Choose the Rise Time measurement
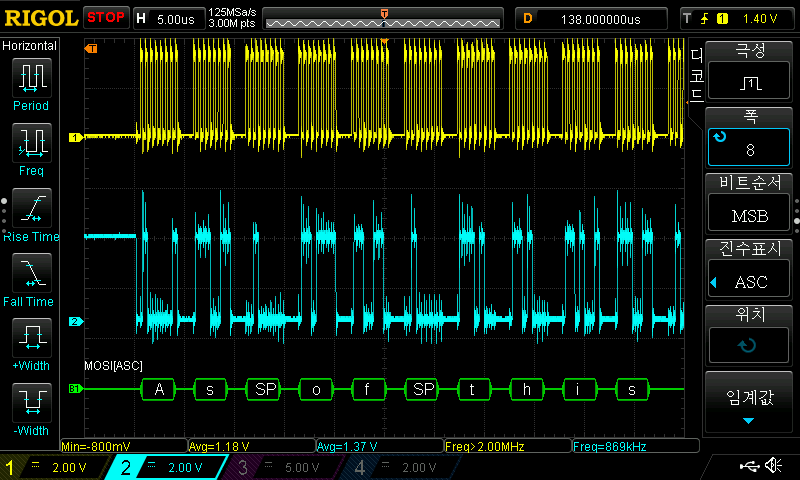The height and width of the screenshot is (480, 800). coord(31,209)
